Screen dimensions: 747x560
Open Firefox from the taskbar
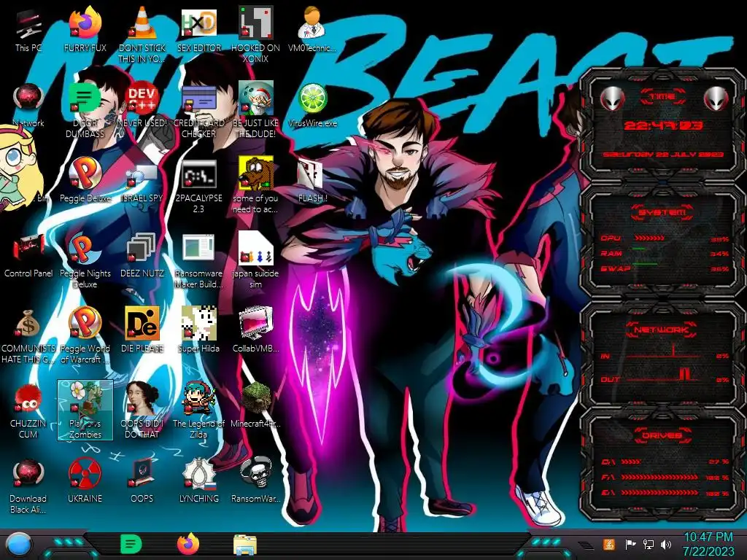(x=188, y=544)
